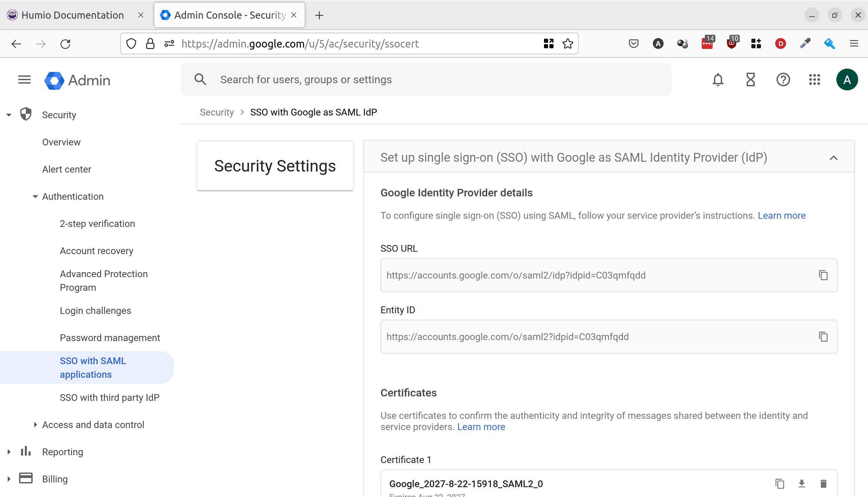Select SSO with third party IdP

(110, 397)
